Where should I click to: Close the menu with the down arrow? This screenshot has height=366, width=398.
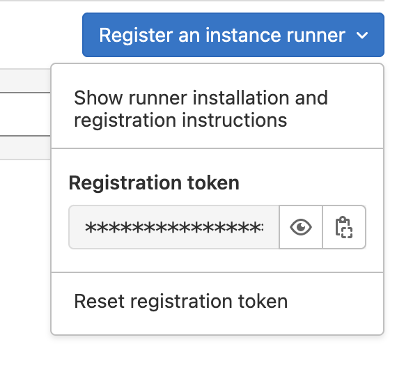pyautogui.click(x=362, y=35)
